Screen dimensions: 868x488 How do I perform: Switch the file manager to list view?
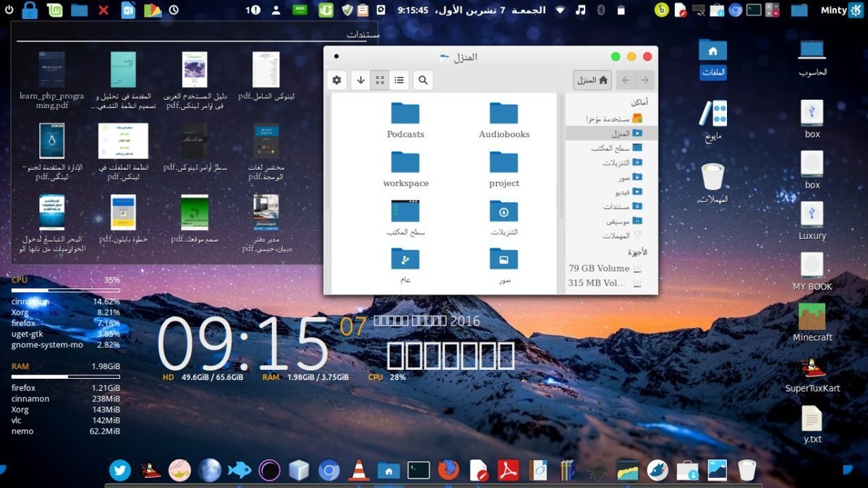(x=399, y=80)
